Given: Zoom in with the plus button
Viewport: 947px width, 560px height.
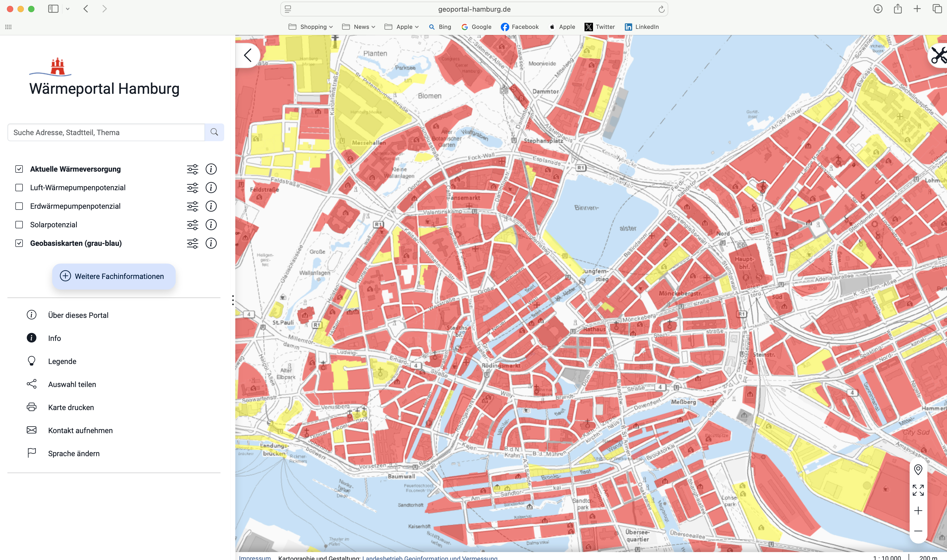Looking at the screenshot, I should [918, 511].
